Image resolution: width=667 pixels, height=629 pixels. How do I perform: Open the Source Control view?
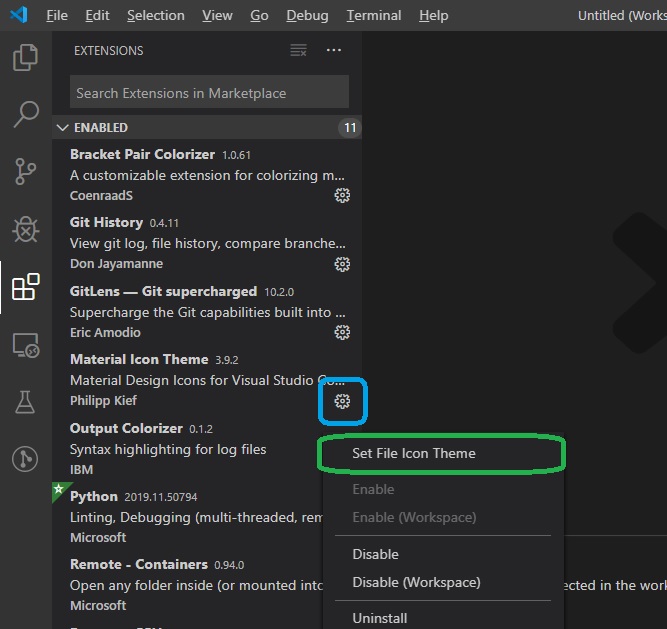coord(26,171)
